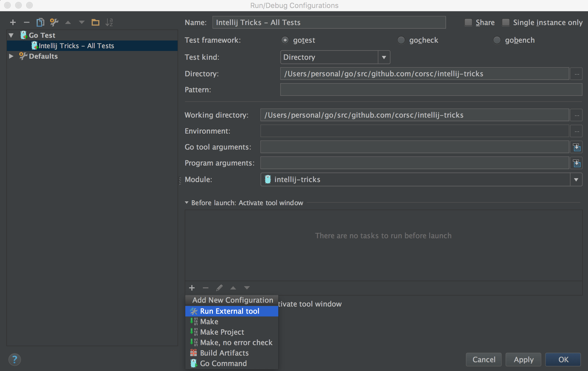
Task: Click the help question mark icon
Action: pos(15,359)
